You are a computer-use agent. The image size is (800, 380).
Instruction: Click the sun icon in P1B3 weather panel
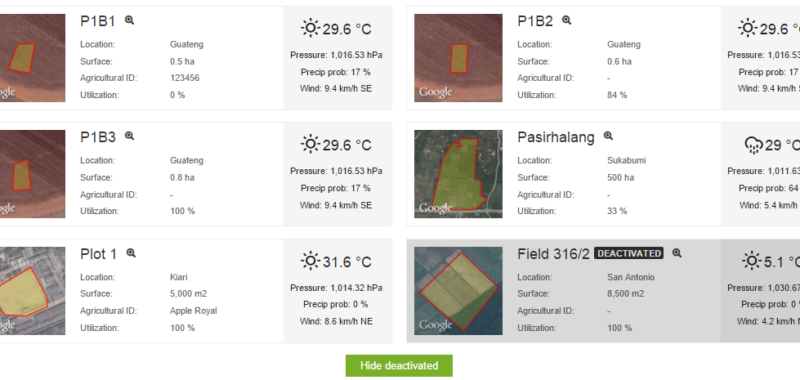[x=310, y=144]
